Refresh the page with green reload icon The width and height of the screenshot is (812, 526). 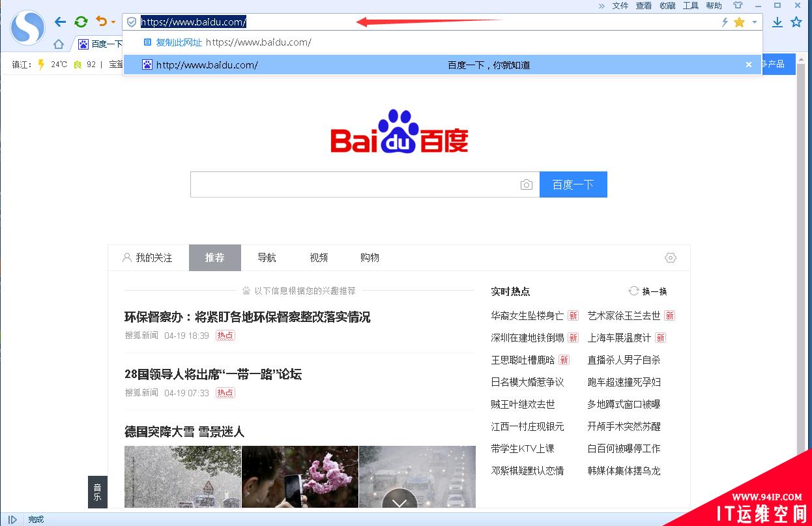pyautogui.click(x=81, y=22)
